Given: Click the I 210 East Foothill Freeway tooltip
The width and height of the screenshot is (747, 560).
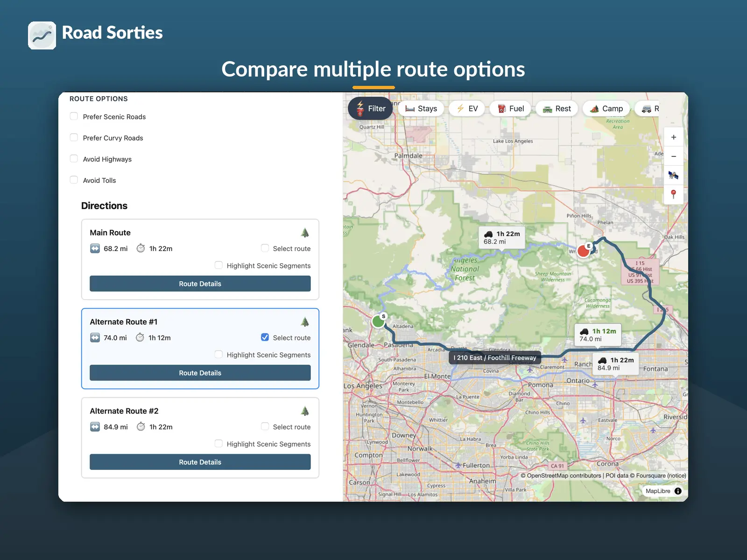Looking at the screenshot, I should pos(495,358).
